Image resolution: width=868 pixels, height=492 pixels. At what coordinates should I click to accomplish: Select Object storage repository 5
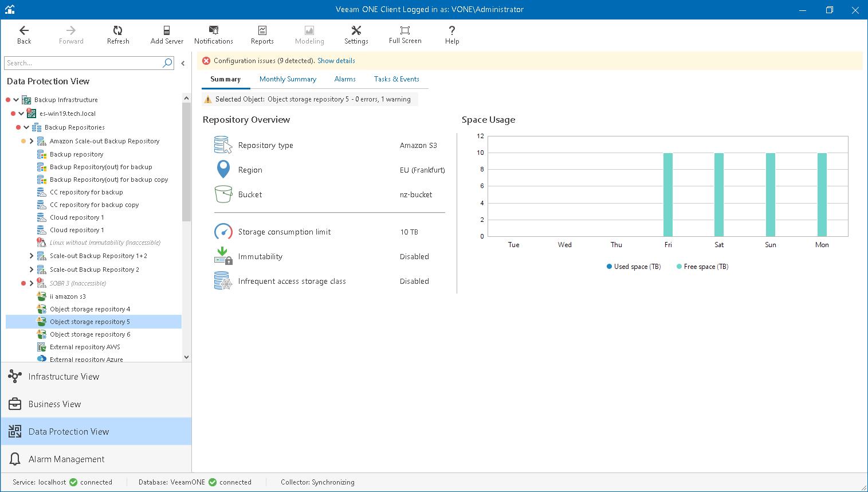click(93, 322)
